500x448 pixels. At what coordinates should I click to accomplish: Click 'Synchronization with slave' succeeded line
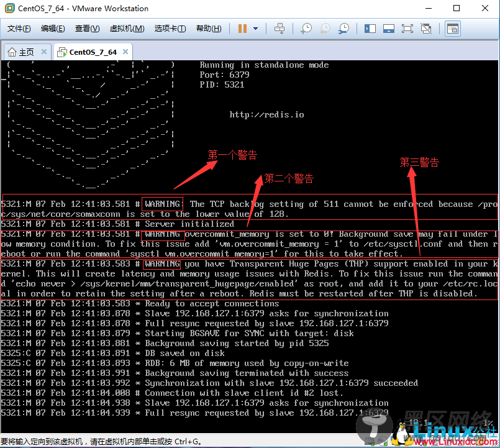[x=209, y=383]
